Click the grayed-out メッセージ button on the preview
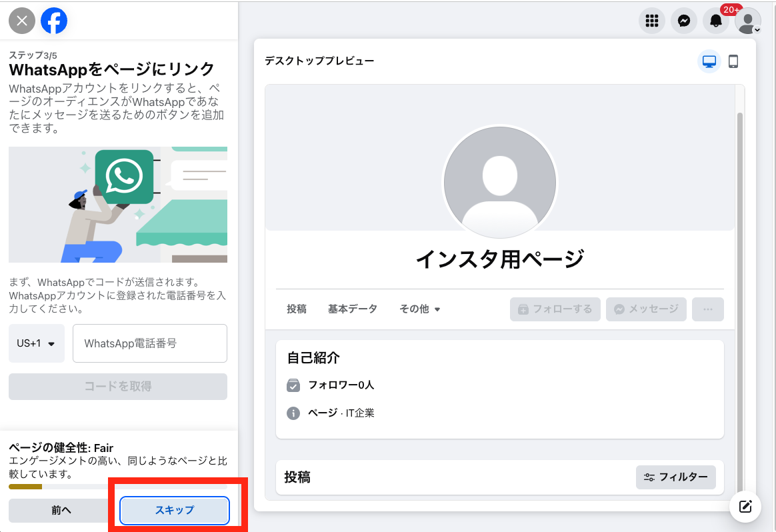This screenshot has height=532, width=776. coord(645,309)
